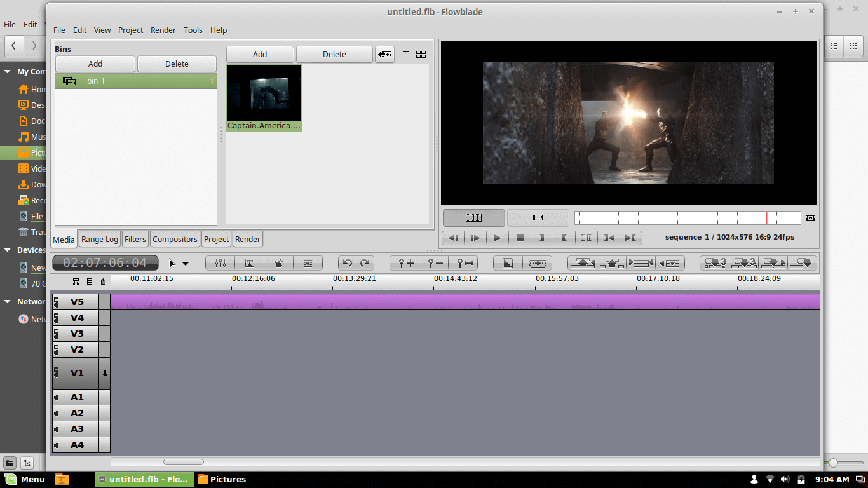Screen dimensions: 868x488
Task: Mute audio track A4
Action: click(56, 445)
